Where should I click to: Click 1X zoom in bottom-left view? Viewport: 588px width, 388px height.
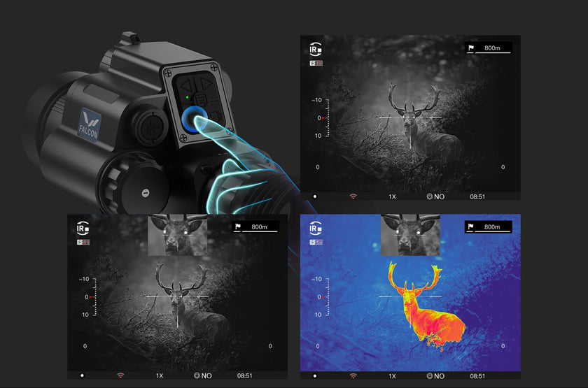(160, 375)
